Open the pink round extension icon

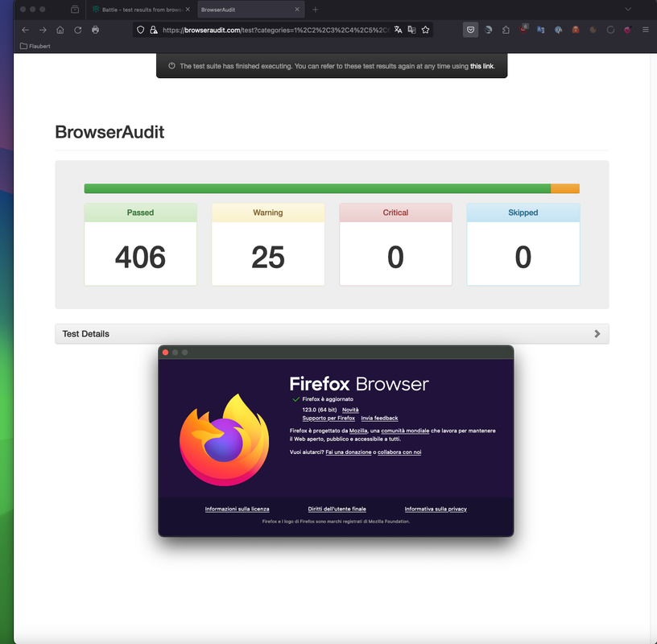(628, 30)
